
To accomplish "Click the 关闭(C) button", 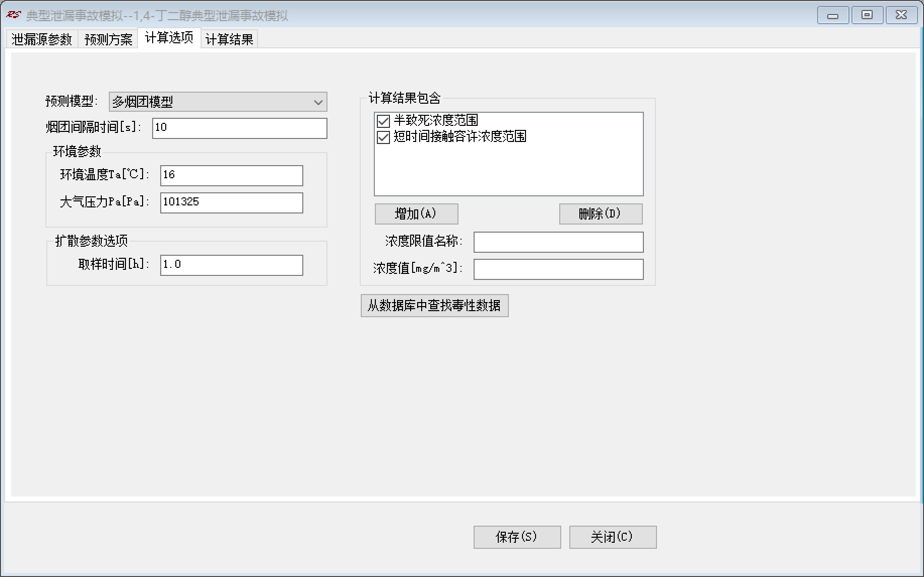I will pyautogui.click(x=613, y=537).
